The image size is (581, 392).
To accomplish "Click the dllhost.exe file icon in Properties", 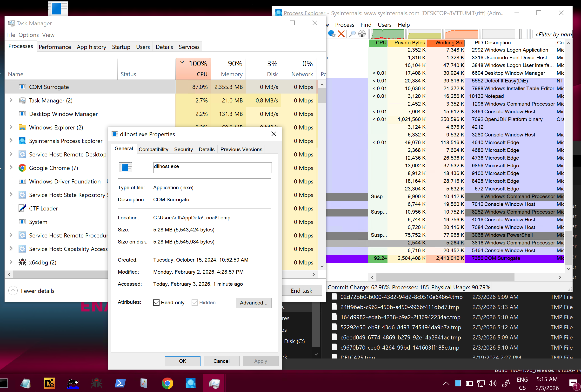I will [125, 167].
